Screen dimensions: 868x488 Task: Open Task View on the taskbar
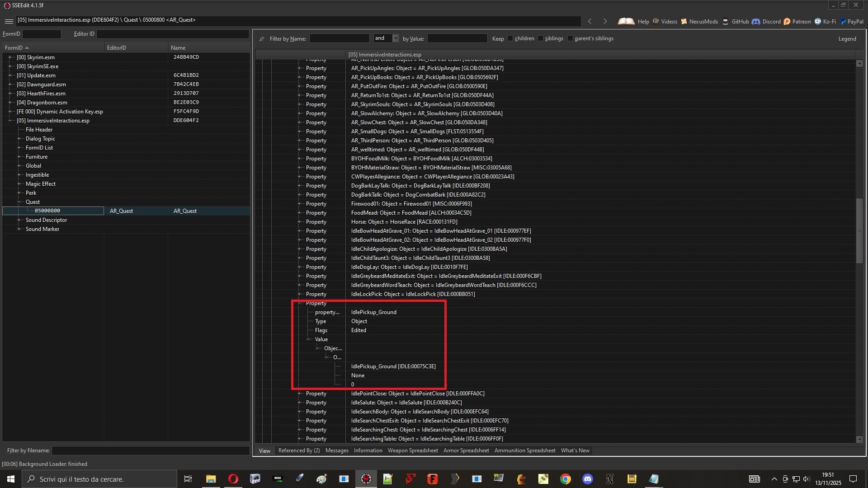tap(188, 479)
